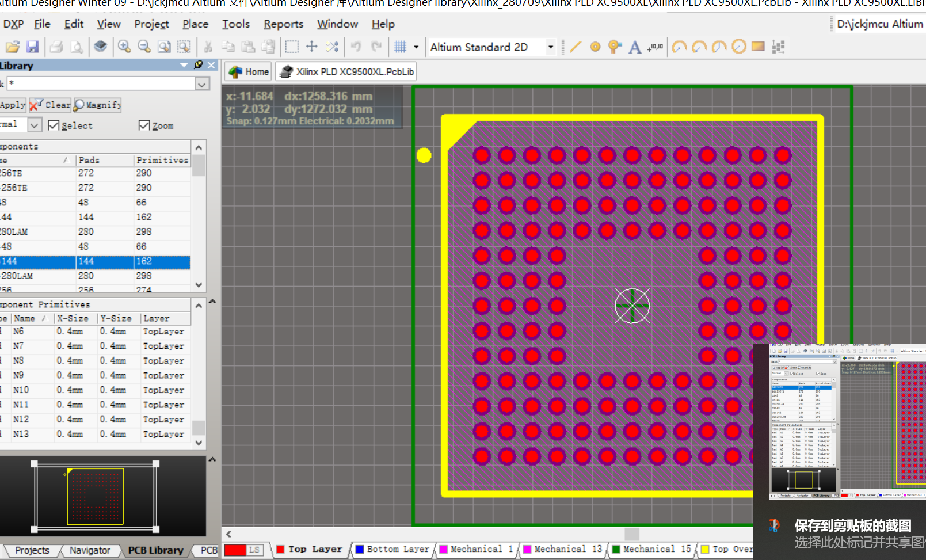The width and height of the screenshot is (926, 560).
Task: Open the Windows snip saved notification
Action: 840,452
